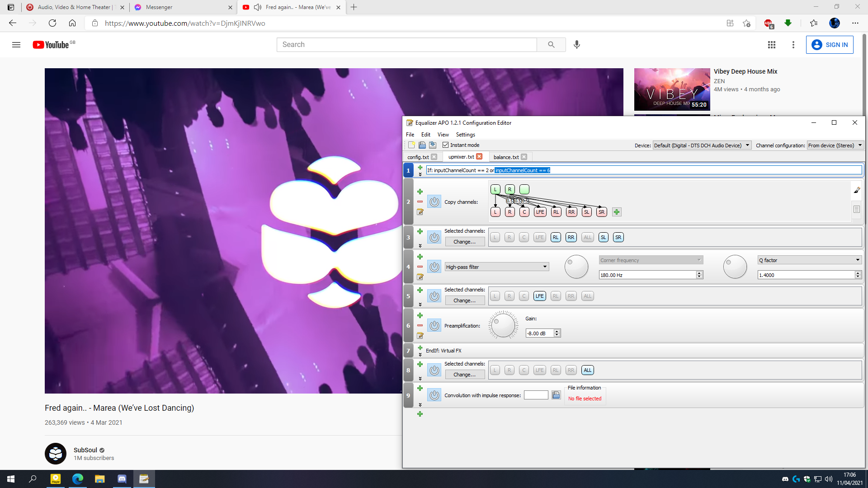Edit the Copy channels row as text

click(420, 212)
